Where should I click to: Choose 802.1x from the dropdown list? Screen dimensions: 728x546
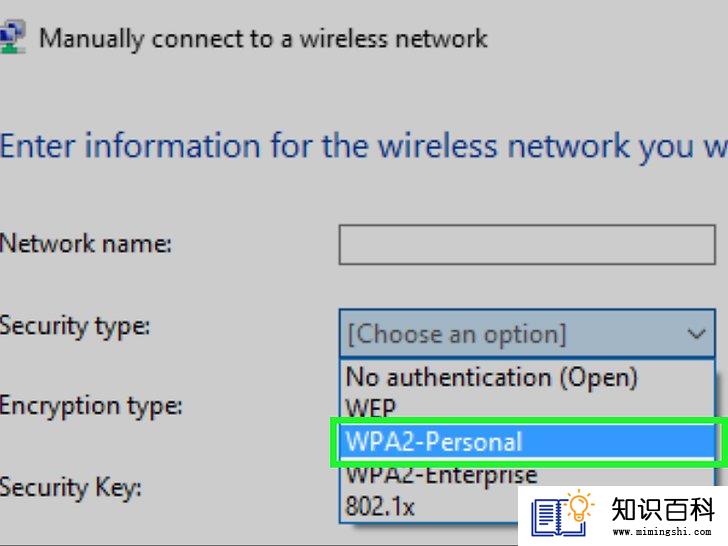[x=380, y=506]
